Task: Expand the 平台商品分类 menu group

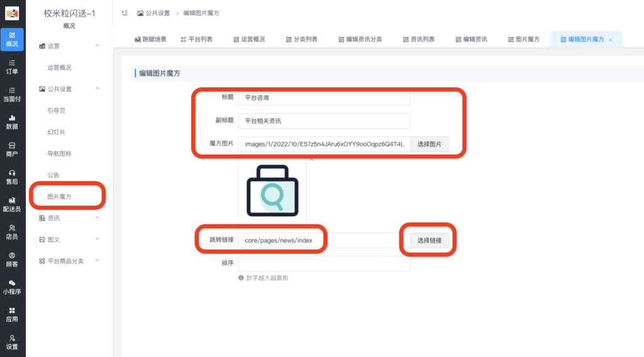Action: [x=97, y=260]
